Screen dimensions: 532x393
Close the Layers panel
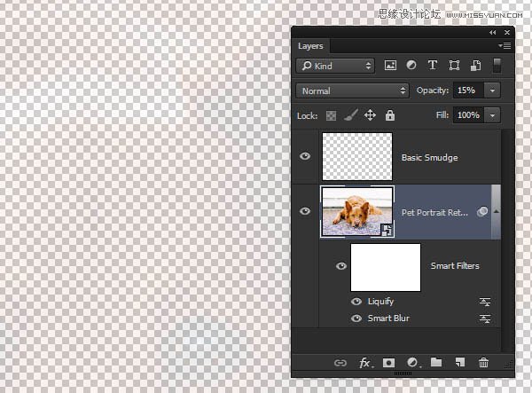pyautogui.click(x=507, y=33)
